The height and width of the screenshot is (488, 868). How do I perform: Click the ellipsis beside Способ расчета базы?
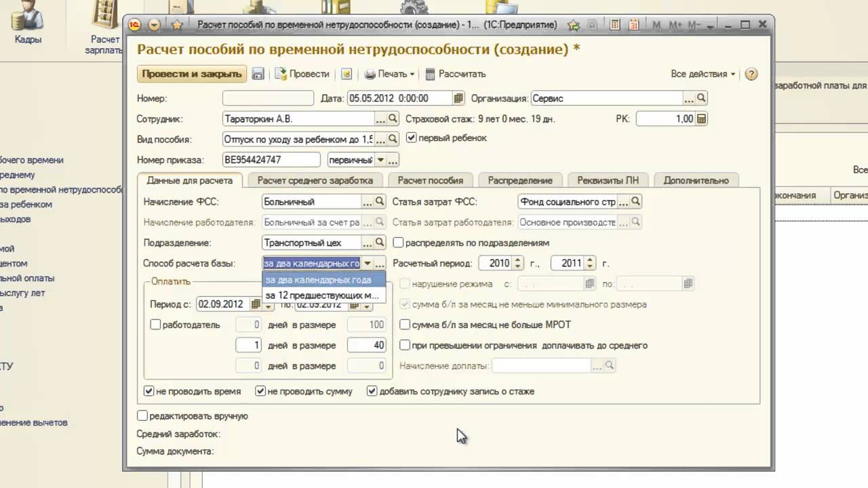(x=380, y=263)
